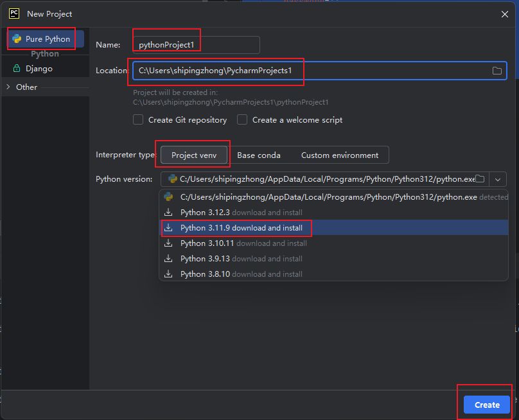Click the lock icon beside Django

17,69
